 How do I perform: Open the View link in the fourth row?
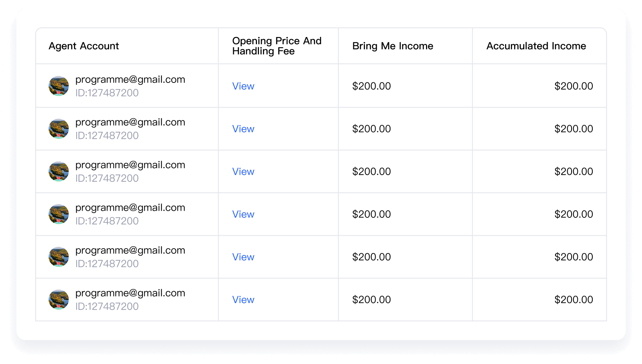[243, 214]
